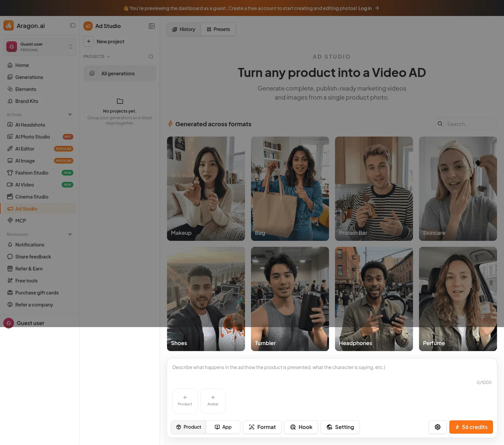Viewport: 504px width, 445px height.
Task: Switch to the History tab
Action: point(184,29)
